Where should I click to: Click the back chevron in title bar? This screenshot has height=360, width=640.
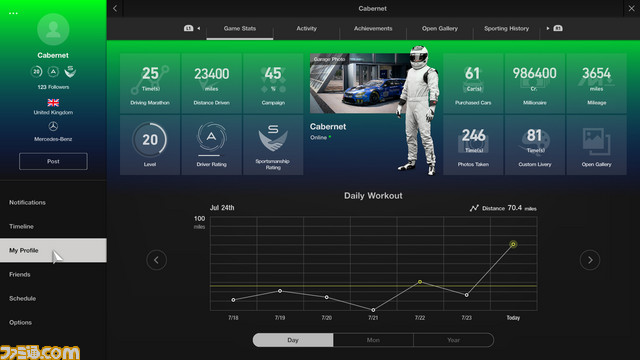[115, 8]
